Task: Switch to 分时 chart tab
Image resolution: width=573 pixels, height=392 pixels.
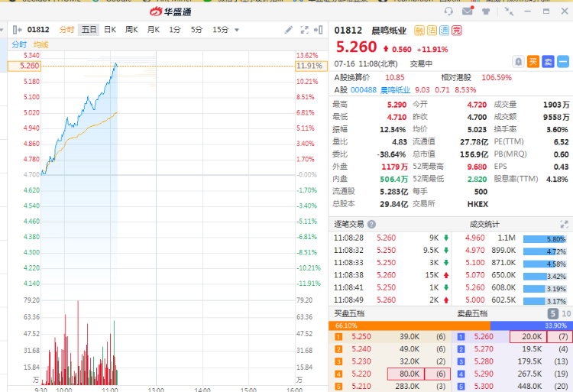Action: tap(67, 30)
